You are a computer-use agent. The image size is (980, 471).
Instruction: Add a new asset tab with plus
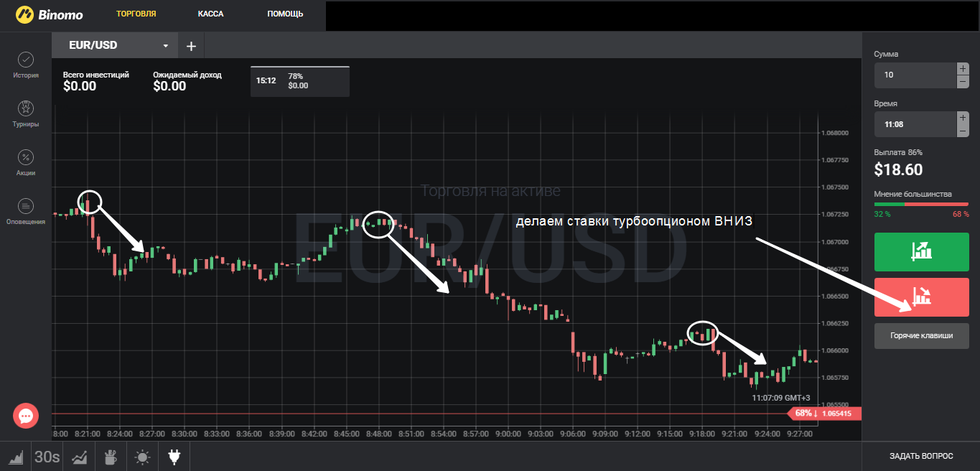coord(191,46)
